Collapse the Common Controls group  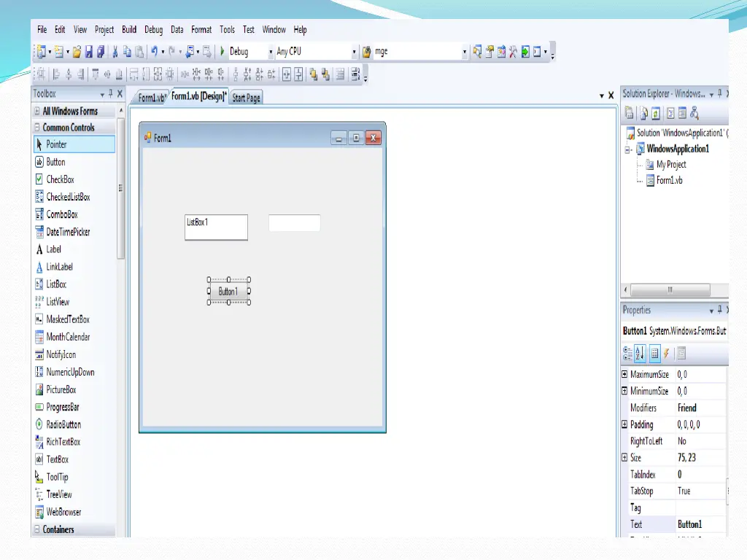[37, 128]
